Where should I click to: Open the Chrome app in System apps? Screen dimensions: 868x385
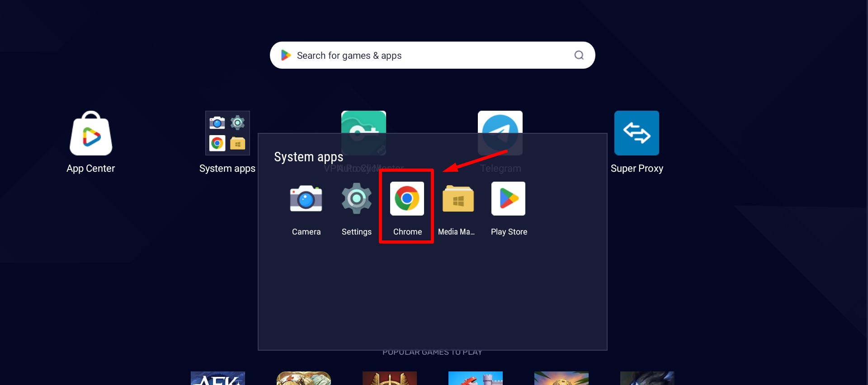click(407, 199)
